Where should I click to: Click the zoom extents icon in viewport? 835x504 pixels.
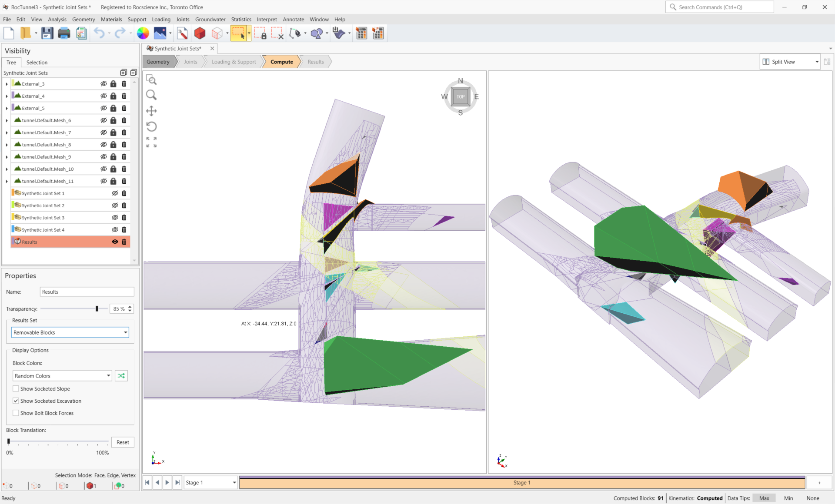151,142
